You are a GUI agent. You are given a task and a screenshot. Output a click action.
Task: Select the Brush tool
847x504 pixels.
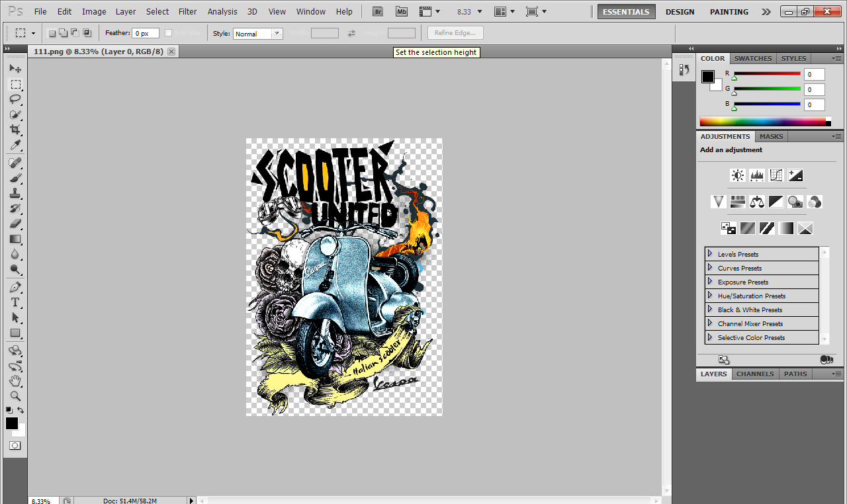(15, 178)
